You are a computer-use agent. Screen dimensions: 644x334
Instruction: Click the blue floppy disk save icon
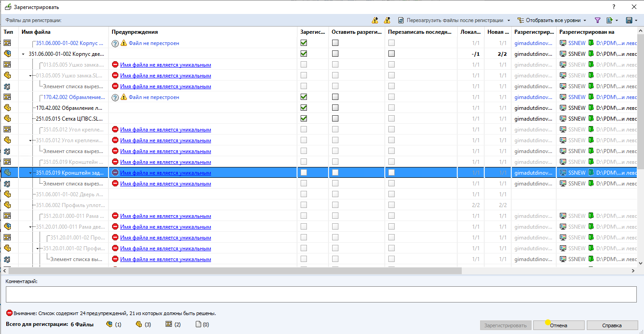[629, 20]
